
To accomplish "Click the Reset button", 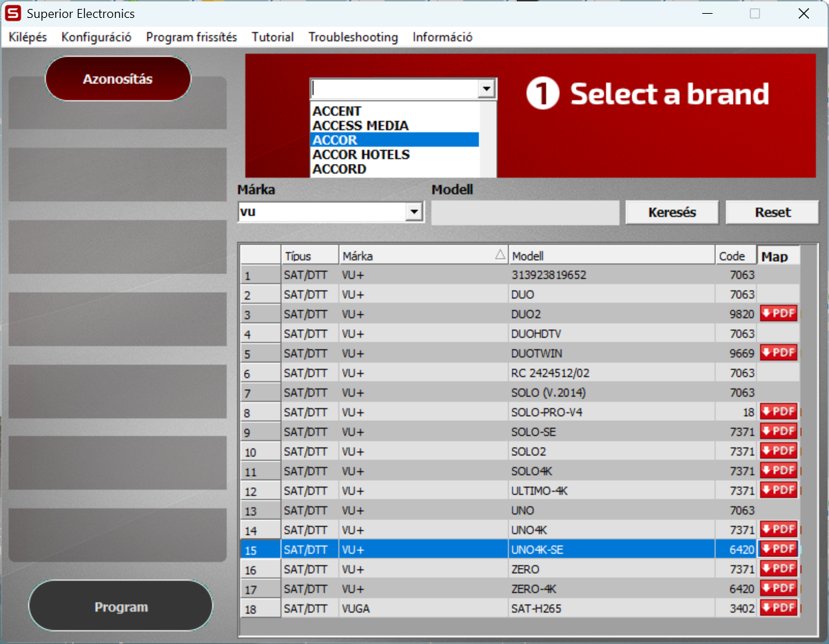I will tap(772, 212).
